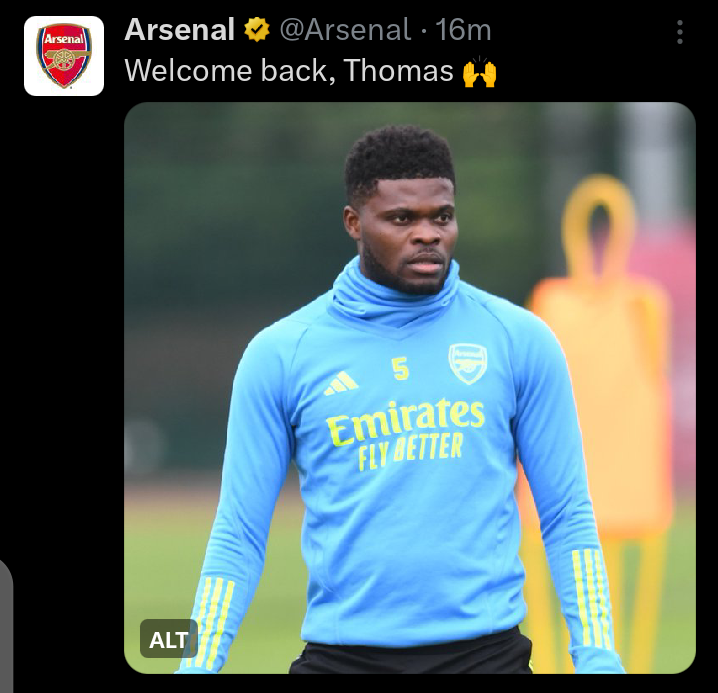718x693 pixels.
Task: Click the "Welcome back, Thomas" tweet text
Action: [288, 72]
